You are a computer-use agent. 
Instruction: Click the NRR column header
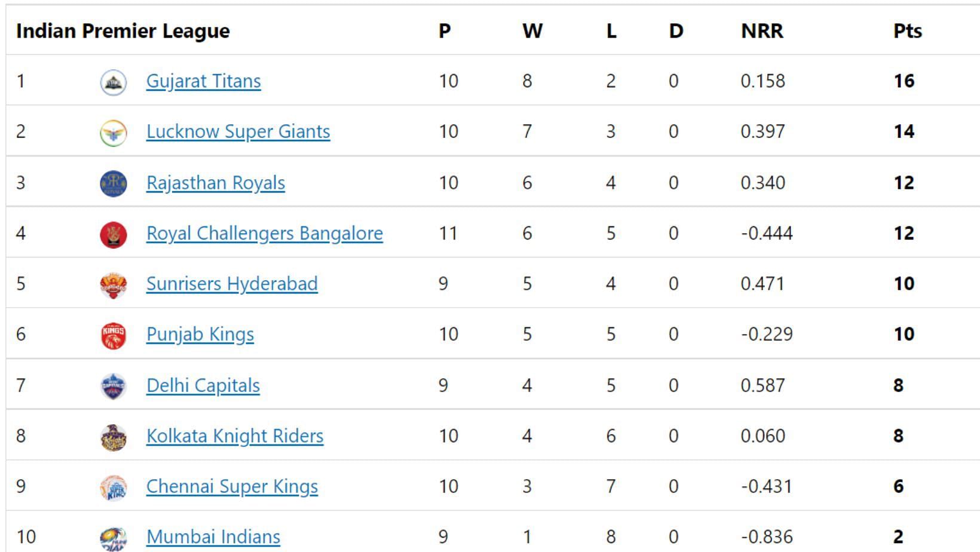(762, 30)
